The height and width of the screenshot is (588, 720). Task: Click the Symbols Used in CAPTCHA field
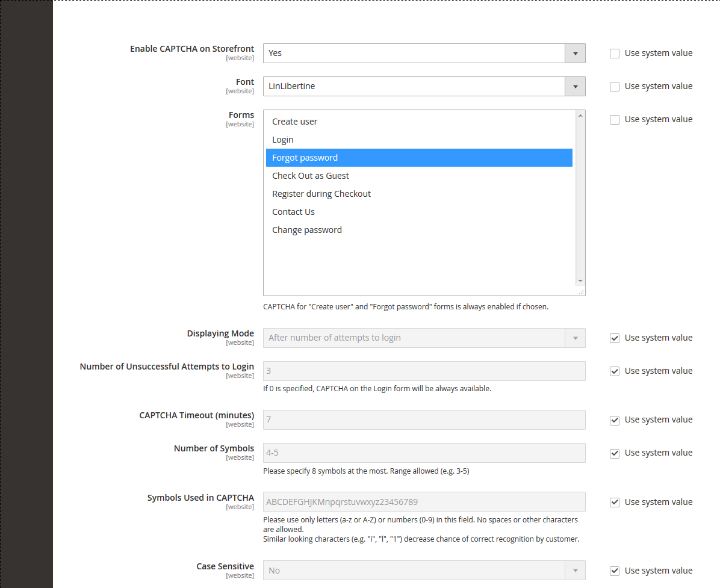(424, 502)
